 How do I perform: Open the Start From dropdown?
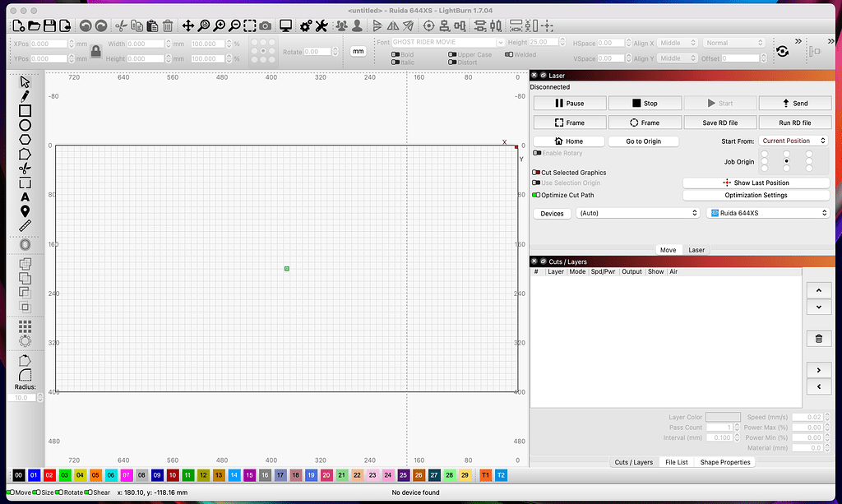coord(792,140)
